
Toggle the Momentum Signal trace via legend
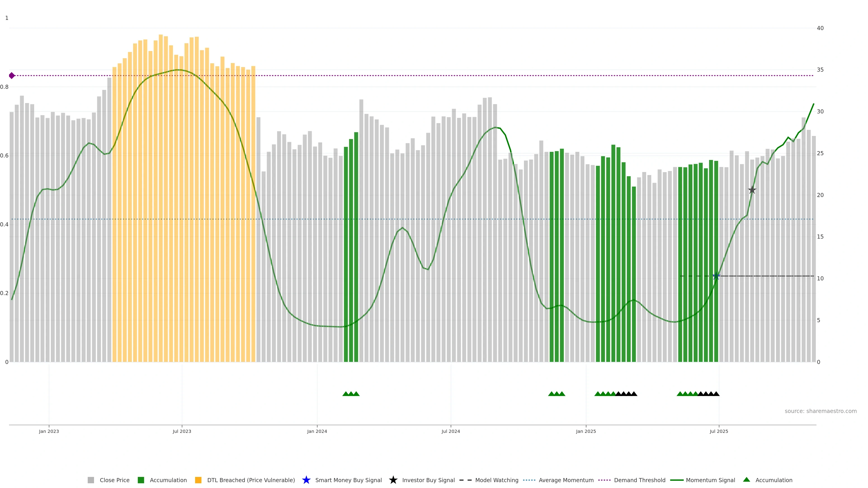pos(710,480)
